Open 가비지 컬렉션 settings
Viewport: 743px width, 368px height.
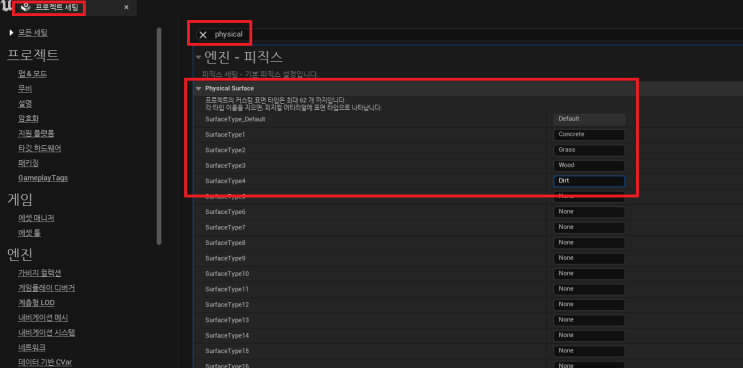(39, 273)
